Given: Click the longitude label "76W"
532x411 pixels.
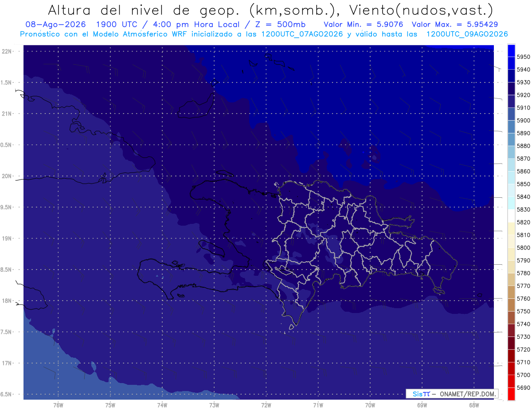Looking at the screenshot, I should tap(58, 405).
